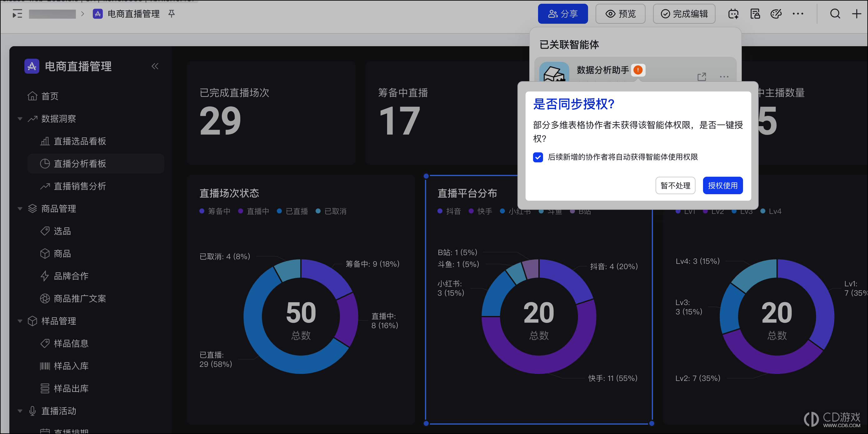
Task: Open 品牌合作 page
Action: pyautogui.click(x=95, y=276)
